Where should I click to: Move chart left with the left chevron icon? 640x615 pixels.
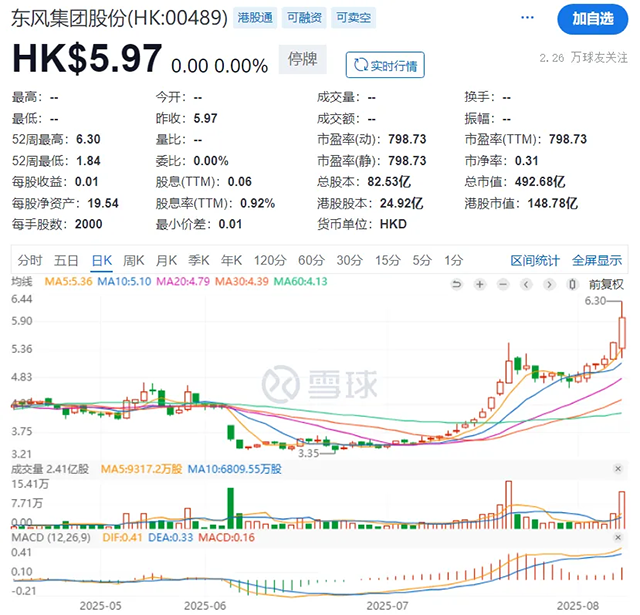click(526, 284)
